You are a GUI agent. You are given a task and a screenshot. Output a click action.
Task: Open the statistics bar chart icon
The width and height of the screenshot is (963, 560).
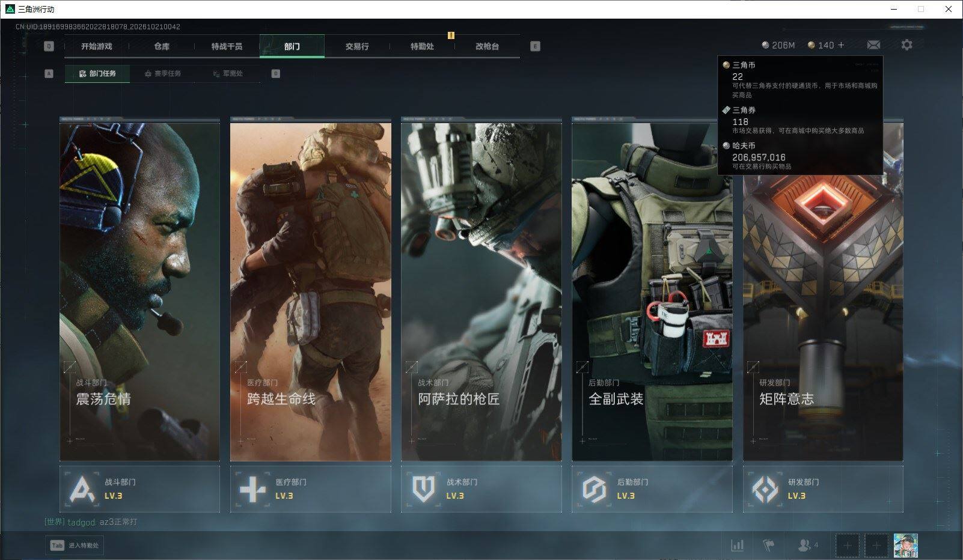[x=737, y=546]
